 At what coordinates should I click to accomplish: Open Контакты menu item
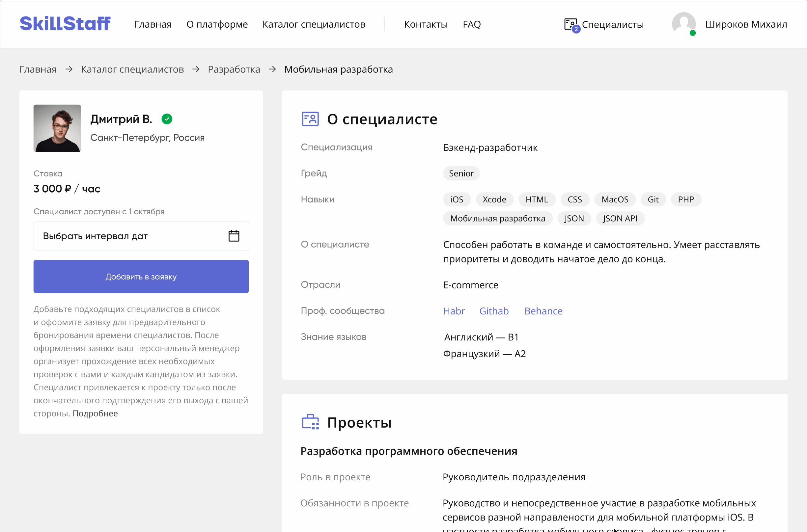tap(426, 24)
